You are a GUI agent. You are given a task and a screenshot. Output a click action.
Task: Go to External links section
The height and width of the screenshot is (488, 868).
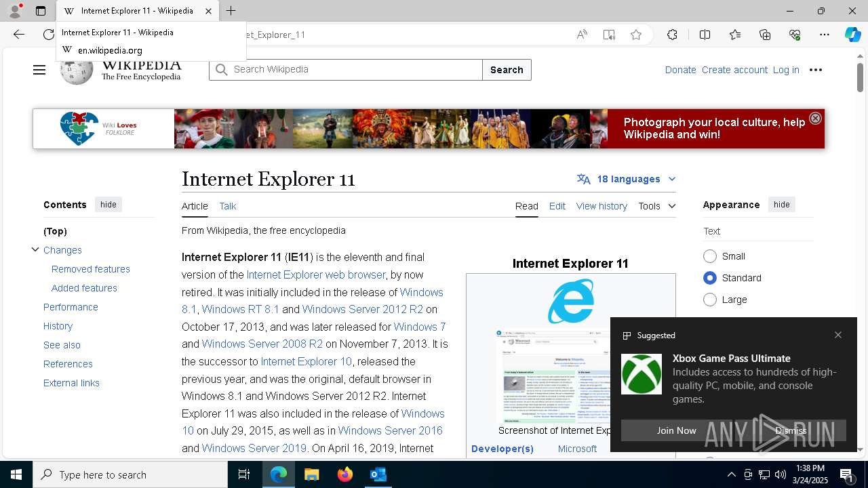[x=71, y=383]
